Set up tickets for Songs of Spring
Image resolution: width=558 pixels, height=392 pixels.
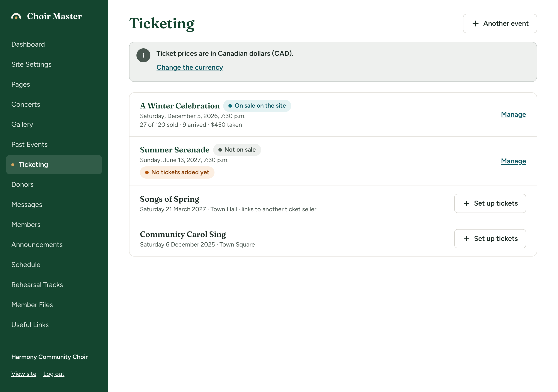[490, 204]
